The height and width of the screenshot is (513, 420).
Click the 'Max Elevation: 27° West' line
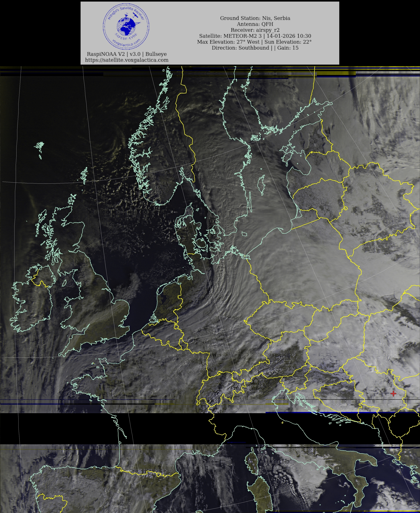pos(254,42)
